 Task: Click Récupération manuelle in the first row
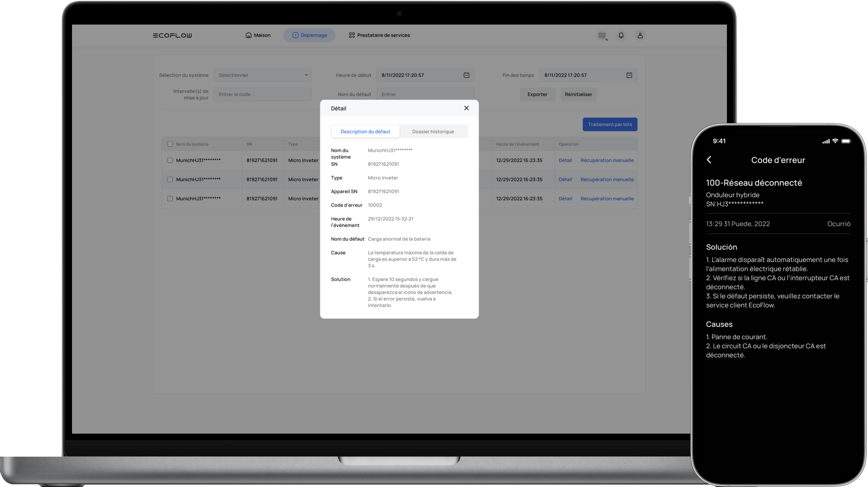tap(607, 160)
